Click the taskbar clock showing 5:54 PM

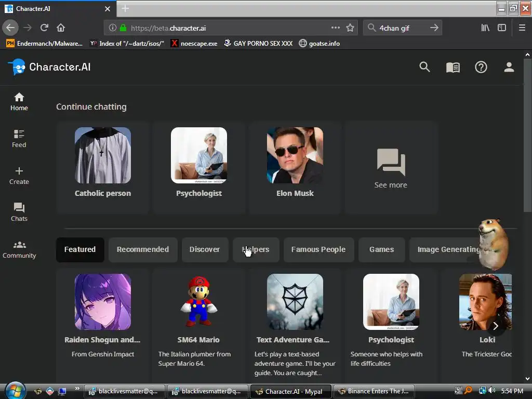512,391
